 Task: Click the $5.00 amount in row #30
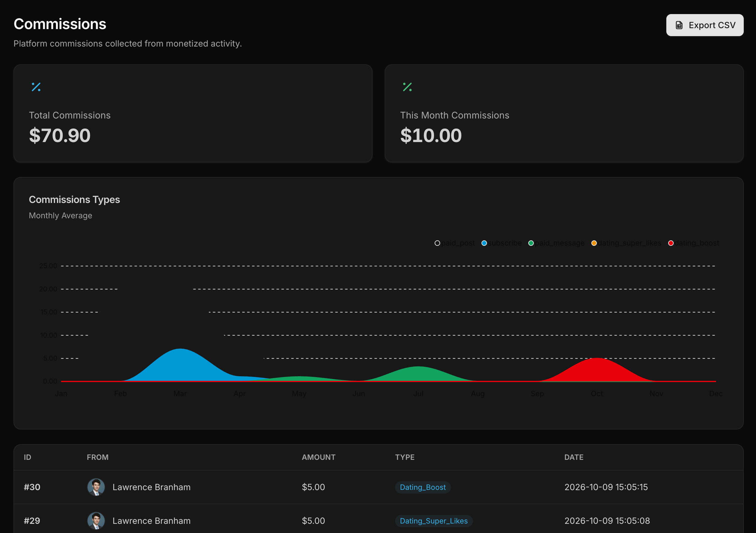[313, 487]
